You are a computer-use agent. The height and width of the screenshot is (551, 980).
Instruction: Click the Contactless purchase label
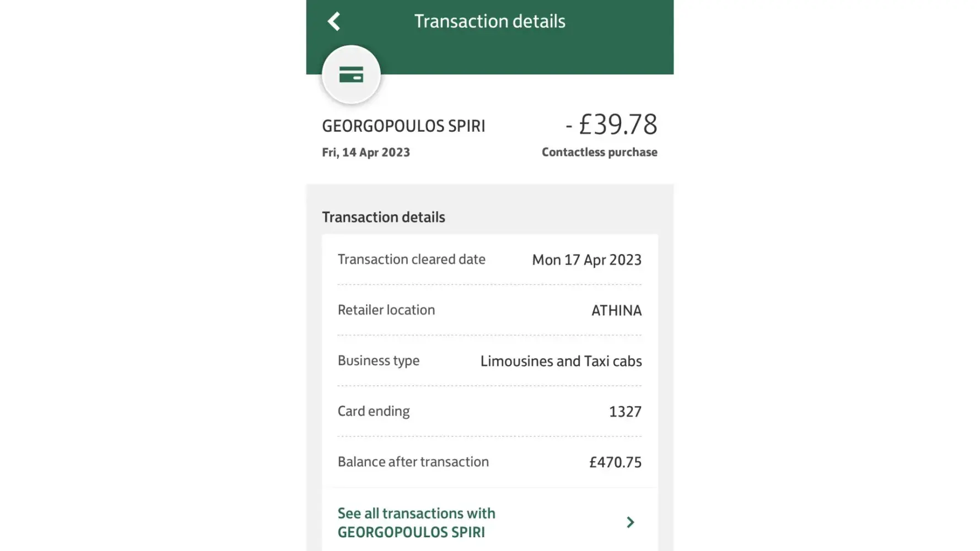click(599, 152)
